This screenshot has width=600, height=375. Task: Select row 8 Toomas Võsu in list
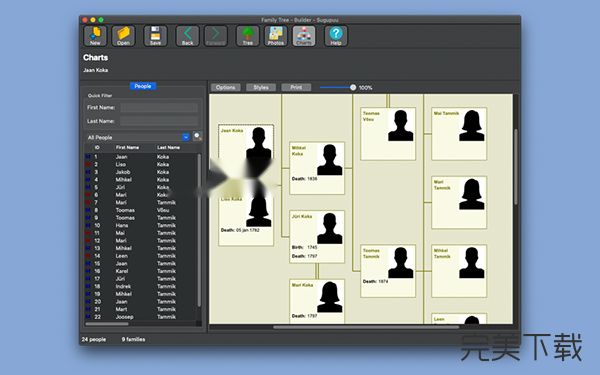(140, 210)
